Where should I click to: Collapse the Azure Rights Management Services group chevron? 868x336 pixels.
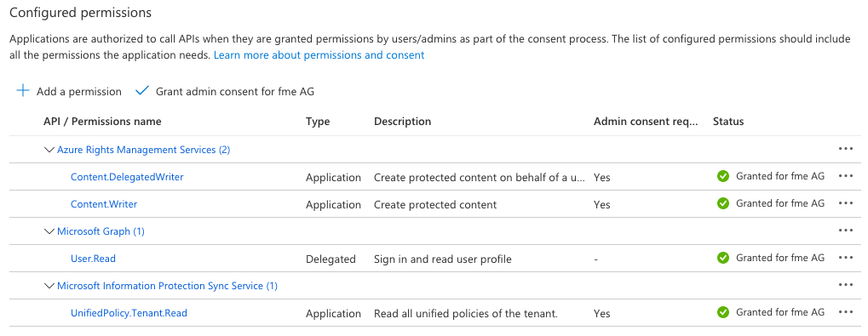(x=49, y=149)
